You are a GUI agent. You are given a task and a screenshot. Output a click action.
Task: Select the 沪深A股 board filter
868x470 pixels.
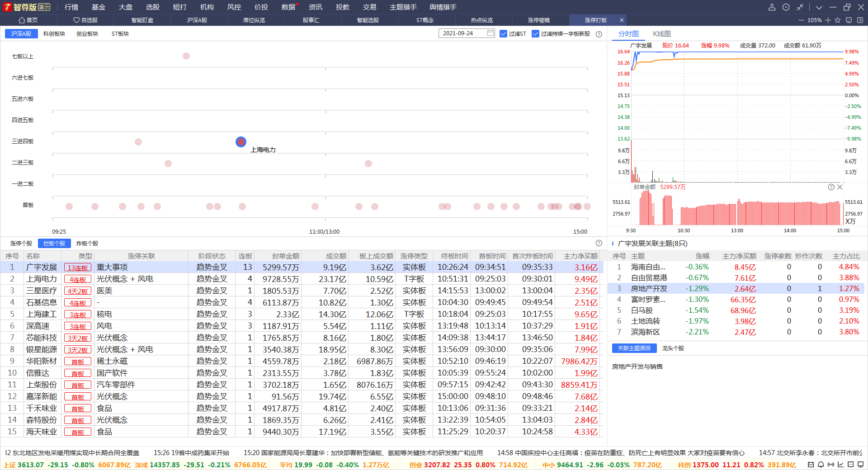pos(21,34)
